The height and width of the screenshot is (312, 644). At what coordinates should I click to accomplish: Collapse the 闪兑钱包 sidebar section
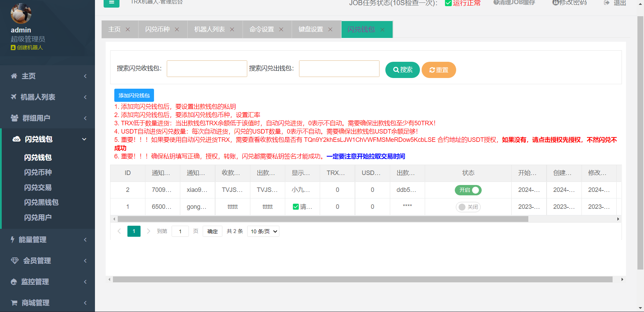click(x=84, y=139)
